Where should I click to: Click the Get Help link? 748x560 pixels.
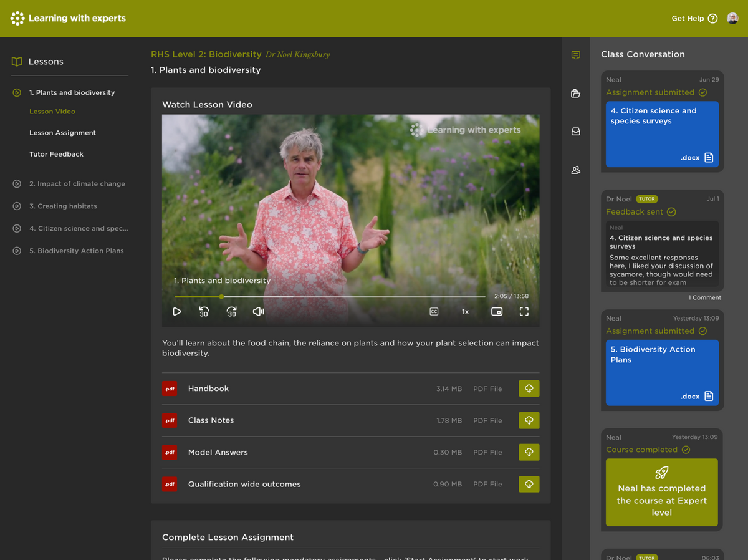click(x=688, y=19)
